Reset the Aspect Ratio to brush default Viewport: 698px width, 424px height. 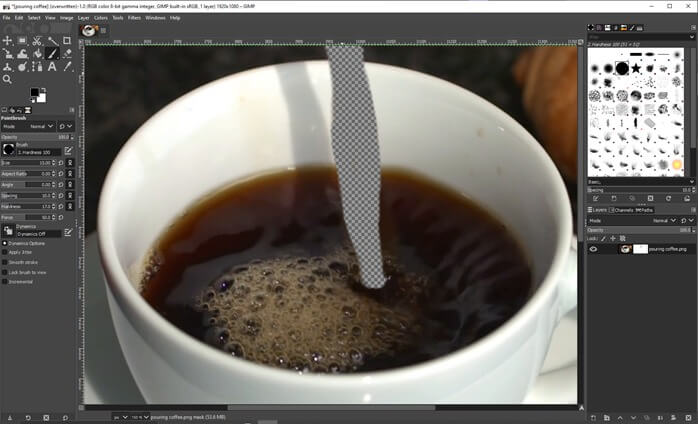coord(61,174)
